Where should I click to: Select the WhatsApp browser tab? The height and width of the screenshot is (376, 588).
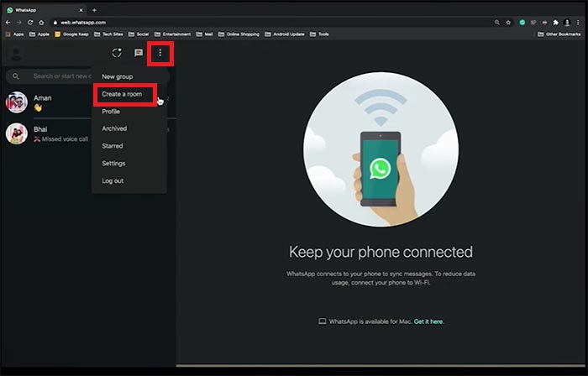(45, 10)
